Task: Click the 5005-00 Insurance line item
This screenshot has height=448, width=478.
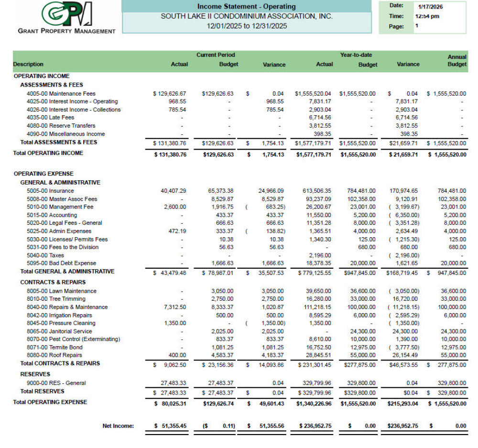Action: [x=50, y=191]
